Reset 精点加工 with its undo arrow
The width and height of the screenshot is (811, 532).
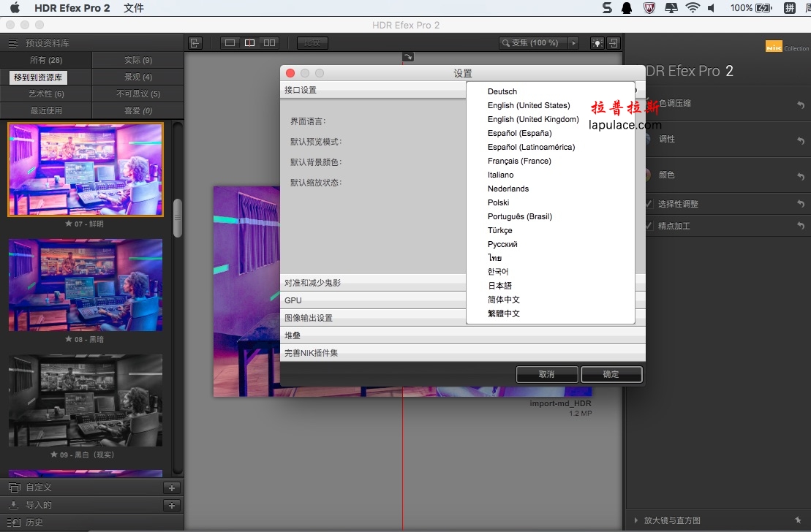pyautogui.click(x=801, y=225)
